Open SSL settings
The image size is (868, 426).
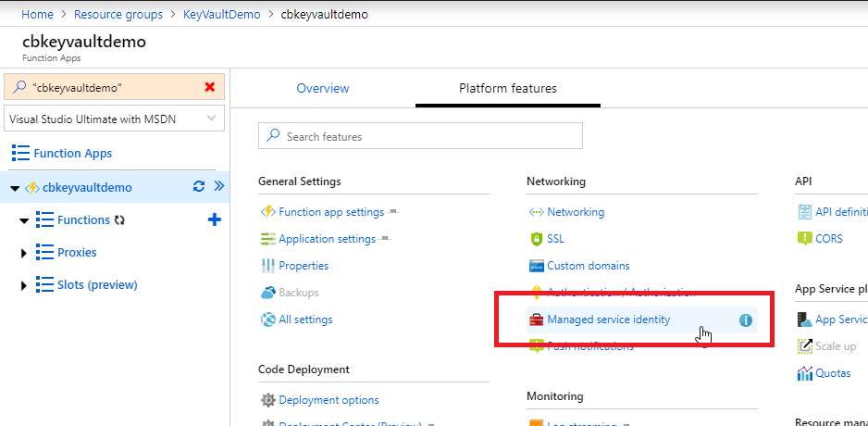tap(556, 239)
